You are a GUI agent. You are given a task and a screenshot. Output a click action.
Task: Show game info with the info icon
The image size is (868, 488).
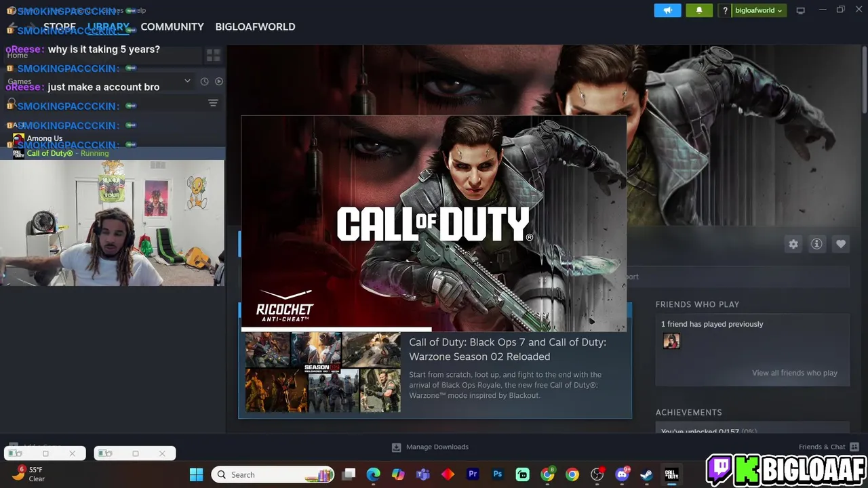click(816, 244)
